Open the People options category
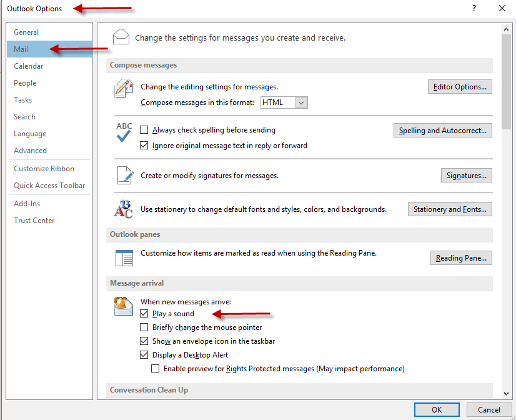 49,83
